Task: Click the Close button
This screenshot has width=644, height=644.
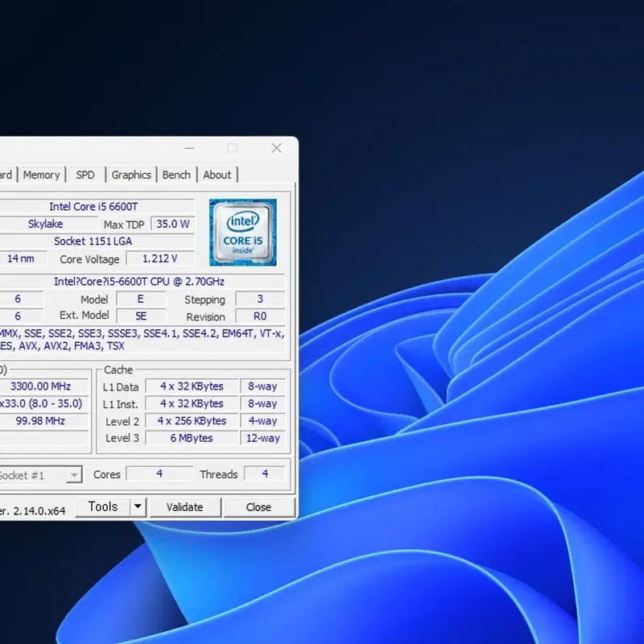Action: [258, 507]
